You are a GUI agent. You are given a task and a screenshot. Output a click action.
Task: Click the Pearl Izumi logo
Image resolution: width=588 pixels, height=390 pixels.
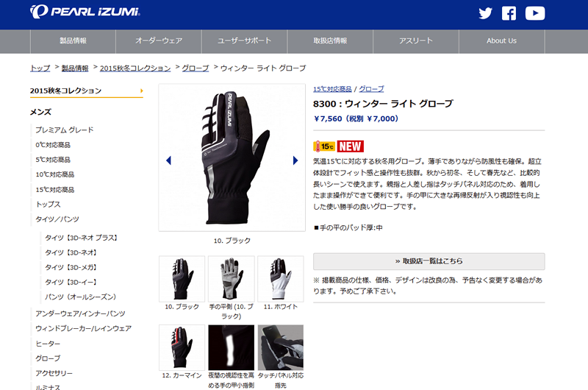click(x=85, y=12)
